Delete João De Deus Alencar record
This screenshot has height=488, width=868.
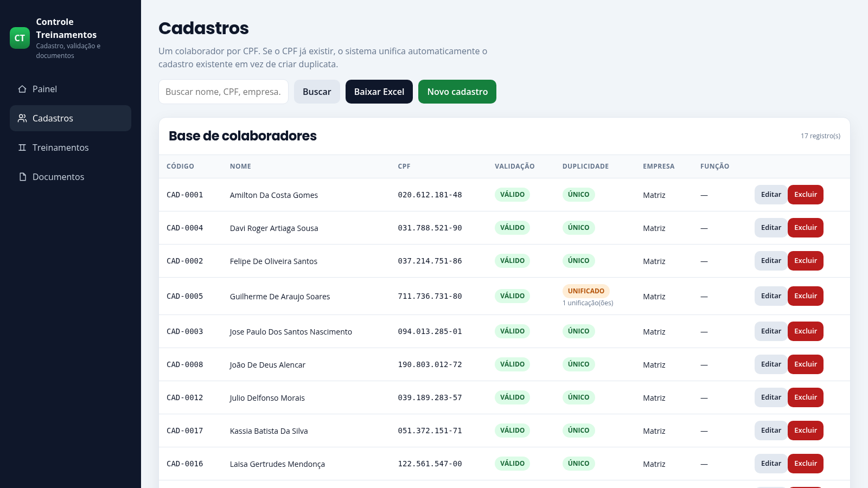pos(806,364)
